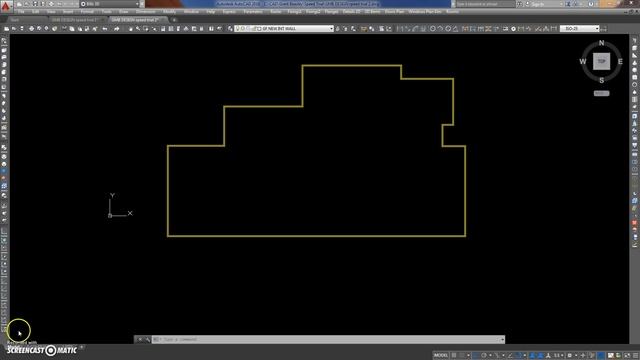Click the Undo arrow in Standard toolbar

pos(105,29)
